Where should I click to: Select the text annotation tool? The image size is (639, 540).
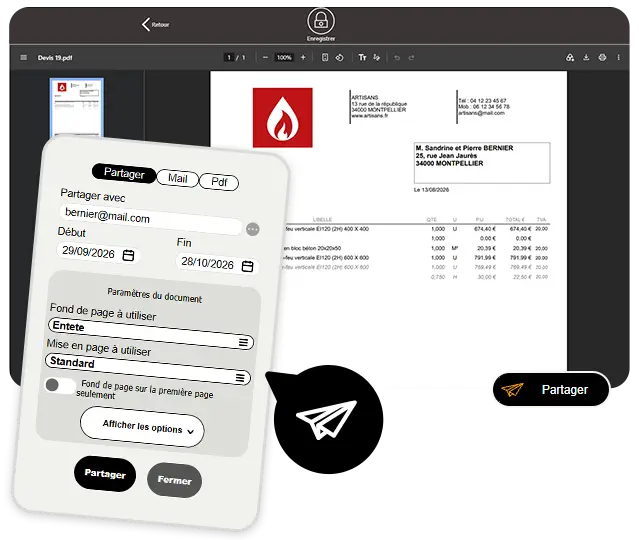[362, 57]
